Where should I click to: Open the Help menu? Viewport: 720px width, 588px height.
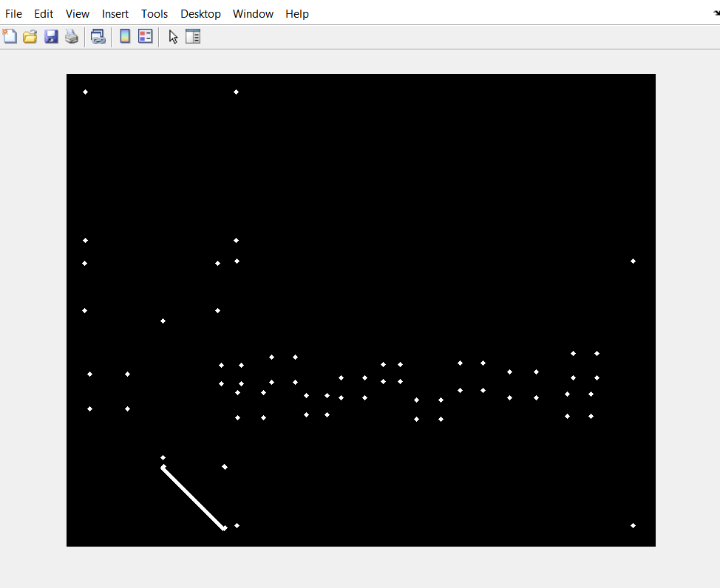tap(296, 13)
